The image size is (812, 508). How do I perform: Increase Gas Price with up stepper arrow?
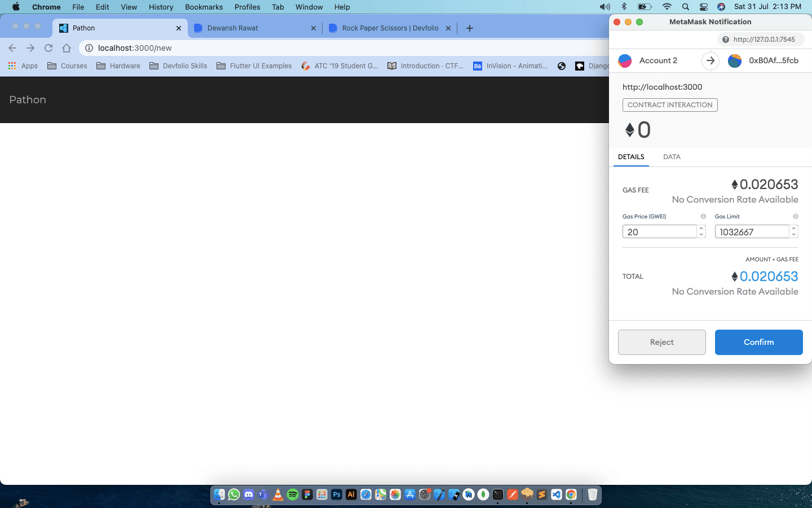point(701,229)
